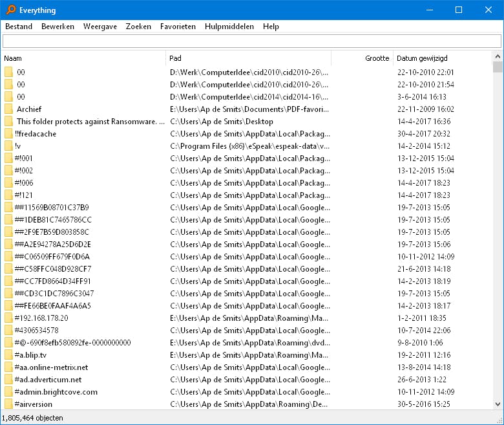Click in the search input field
Viewport: 504px width, 425px height.
252,41
